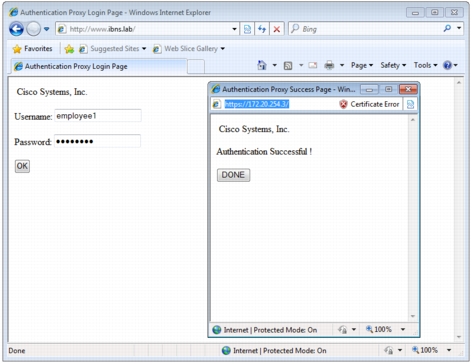Click the main status bar privacy lock icon
Screen dimensions: 473x364
click(389, 350)
